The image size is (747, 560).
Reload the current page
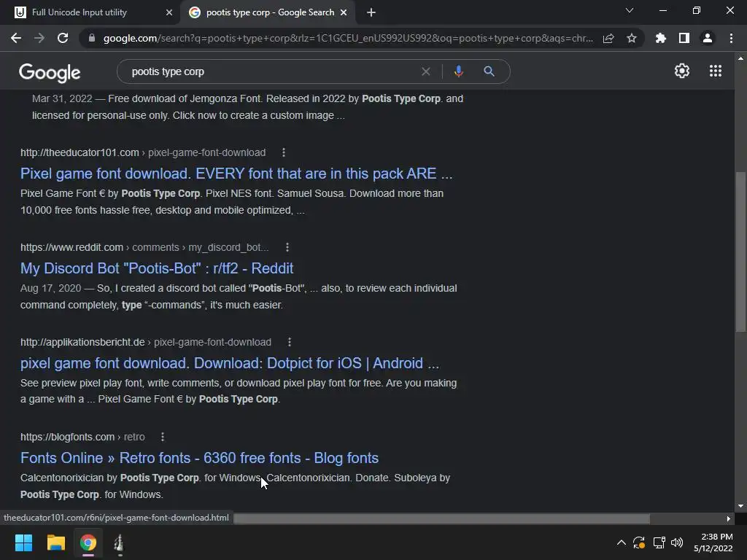pos(63,38)
